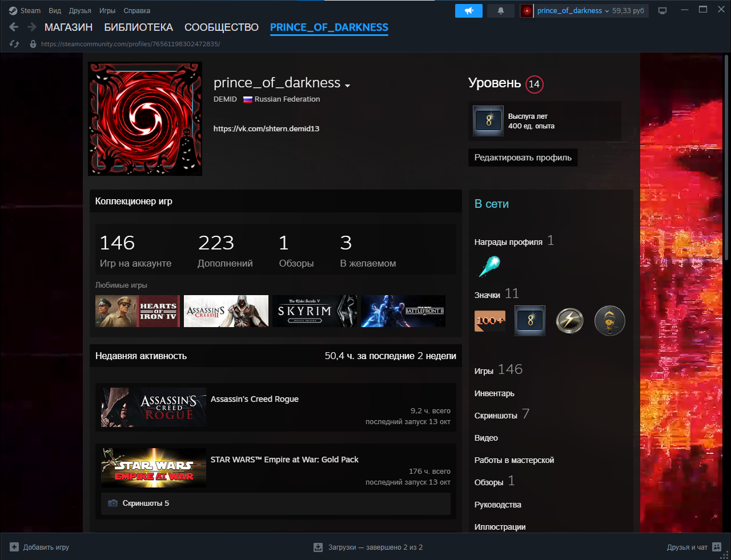Click the Steam logo menu
The width and height of the screenshot is (731, 560).
[x=13, y=11]
